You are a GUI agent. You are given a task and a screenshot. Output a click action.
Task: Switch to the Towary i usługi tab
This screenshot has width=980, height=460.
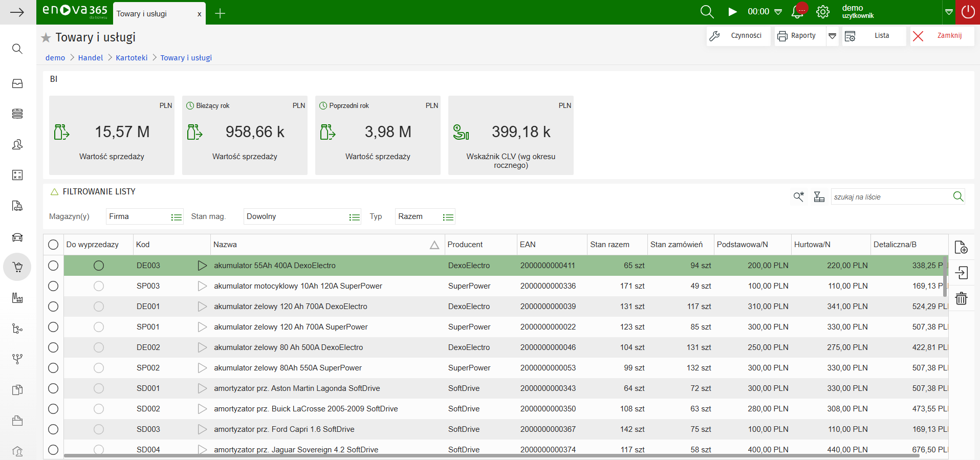tap(142, 14)
